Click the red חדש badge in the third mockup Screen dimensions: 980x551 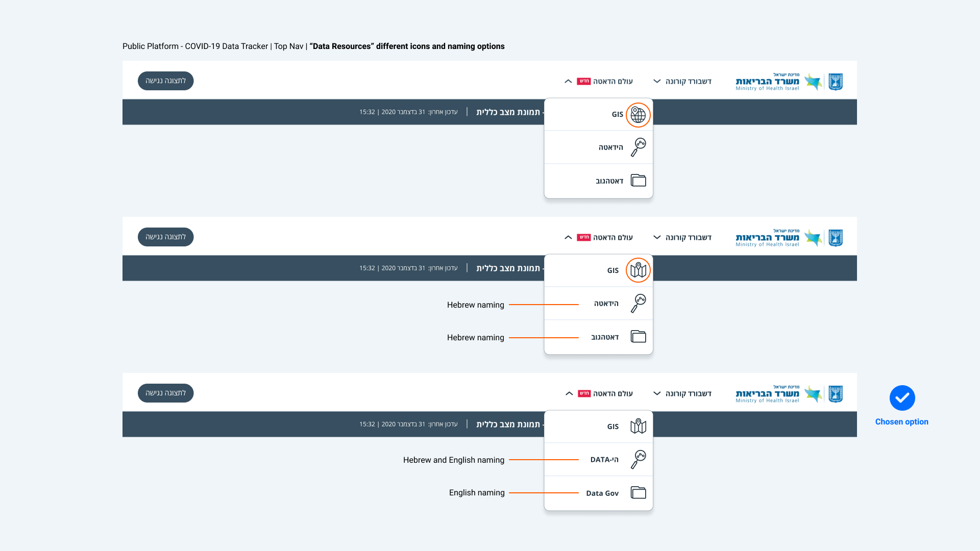point(584,393)
